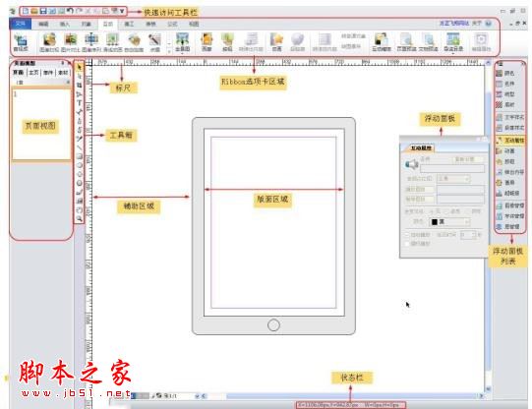Click the 音视频 audio-video ribbon icon
This screenshot has width=532, height=409.
click(21, 42)
